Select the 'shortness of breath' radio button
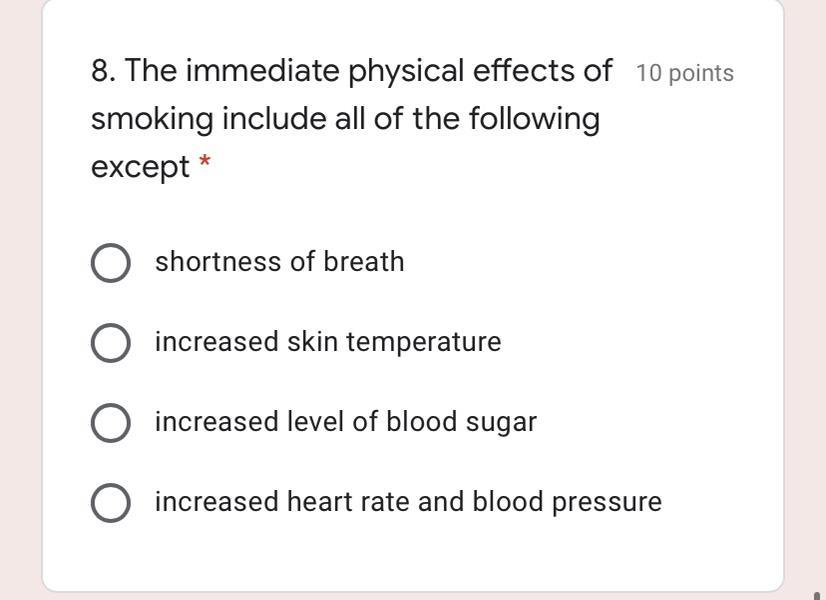The width and height of the screenshot is (826, 600). click(111, 263)
